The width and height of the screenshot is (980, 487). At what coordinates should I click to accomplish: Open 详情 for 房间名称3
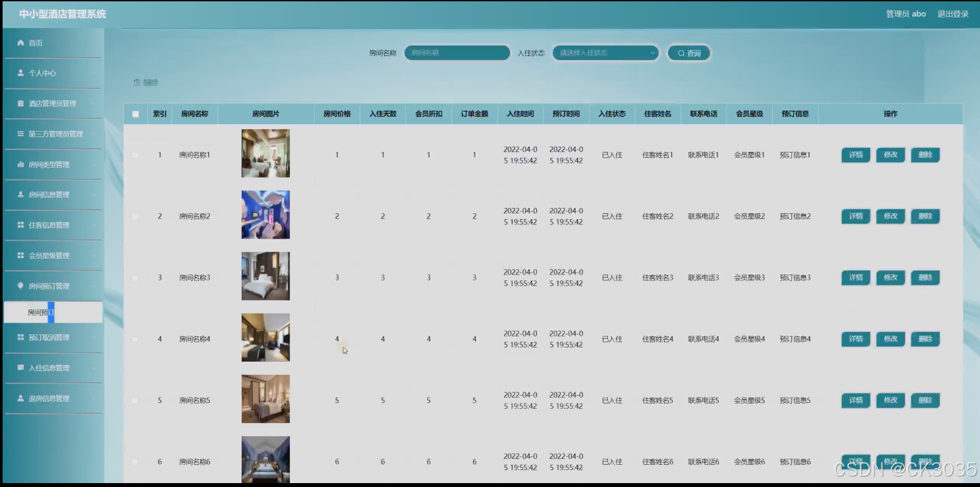point(856,278)
